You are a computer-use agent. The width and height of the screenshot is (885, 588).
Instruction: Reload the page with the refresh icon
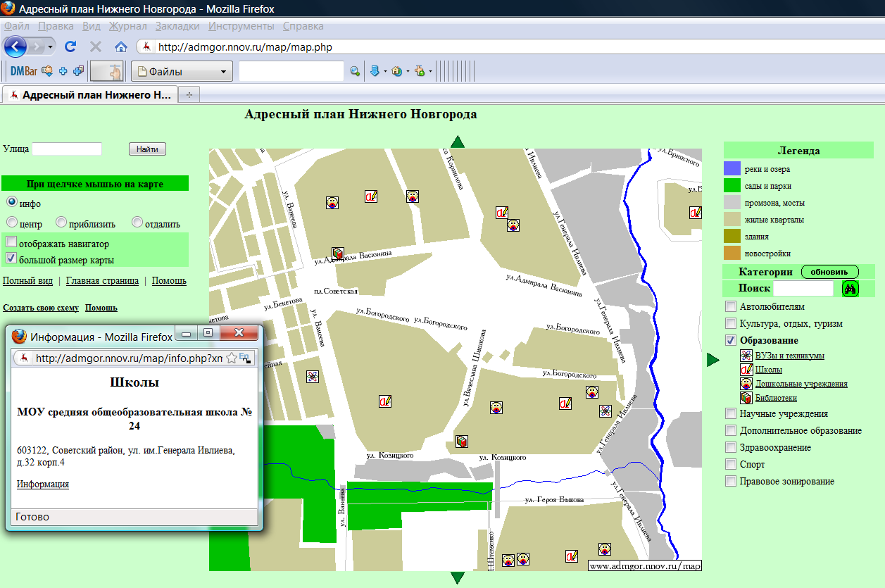tap(70, 47)
